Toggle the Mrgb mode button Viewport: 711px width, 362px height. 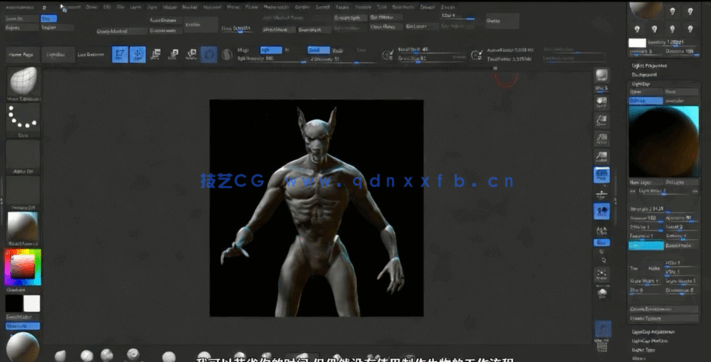(243, 50)
